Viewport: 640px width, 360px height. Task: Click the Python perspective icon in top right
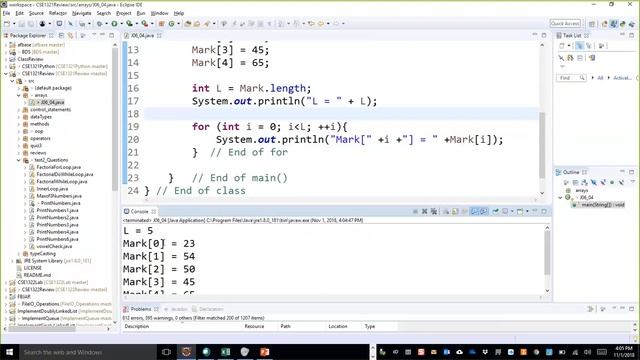point(623,24)
